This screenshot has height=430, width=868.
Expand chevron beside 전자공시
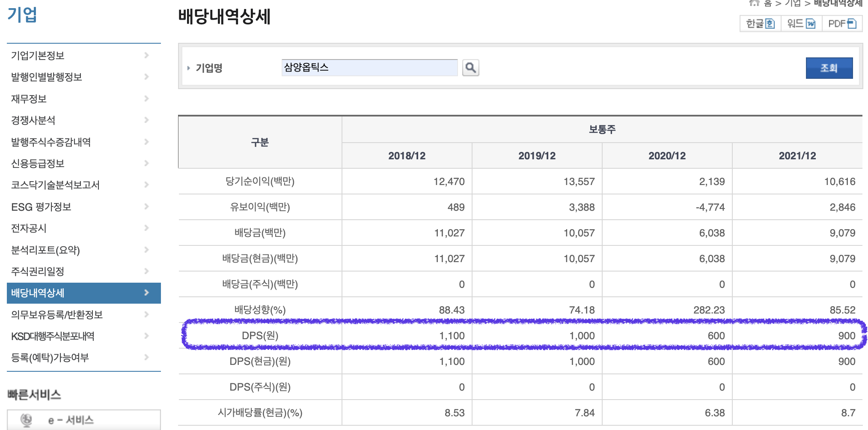tap(146, 228)
